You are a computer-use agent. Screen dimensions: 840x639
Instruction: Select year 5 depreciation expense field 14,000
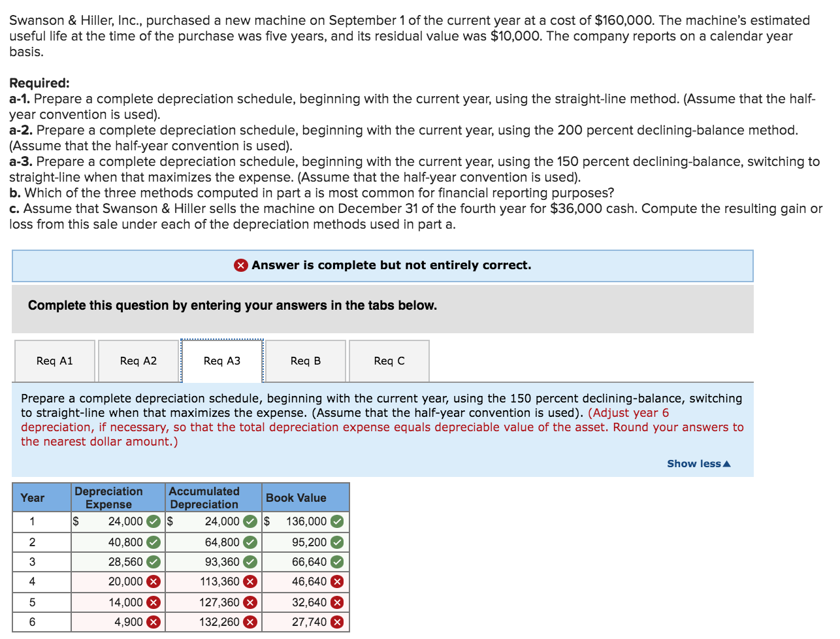click(x=118, y=602)
